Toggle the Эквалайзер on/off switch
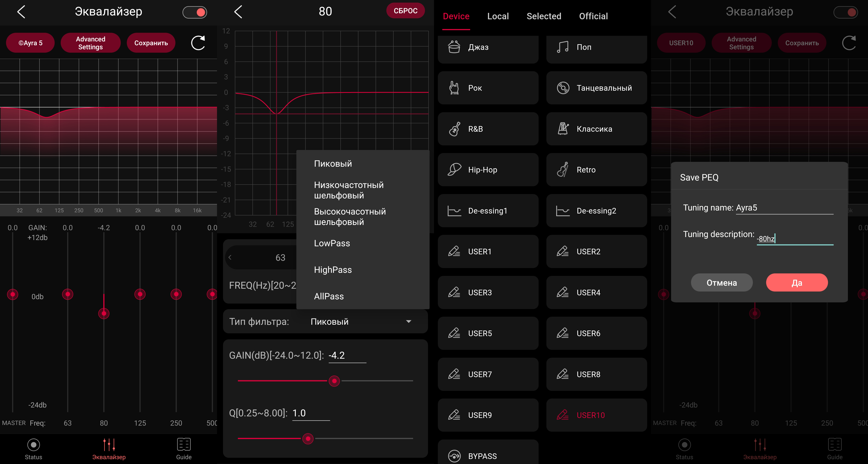 [x=195, y=12]
